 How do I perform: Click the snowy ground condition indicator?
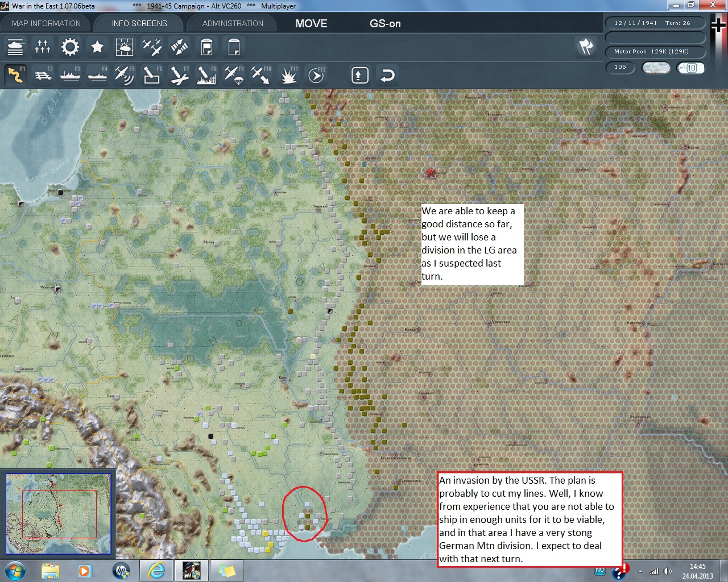point(656,68)
